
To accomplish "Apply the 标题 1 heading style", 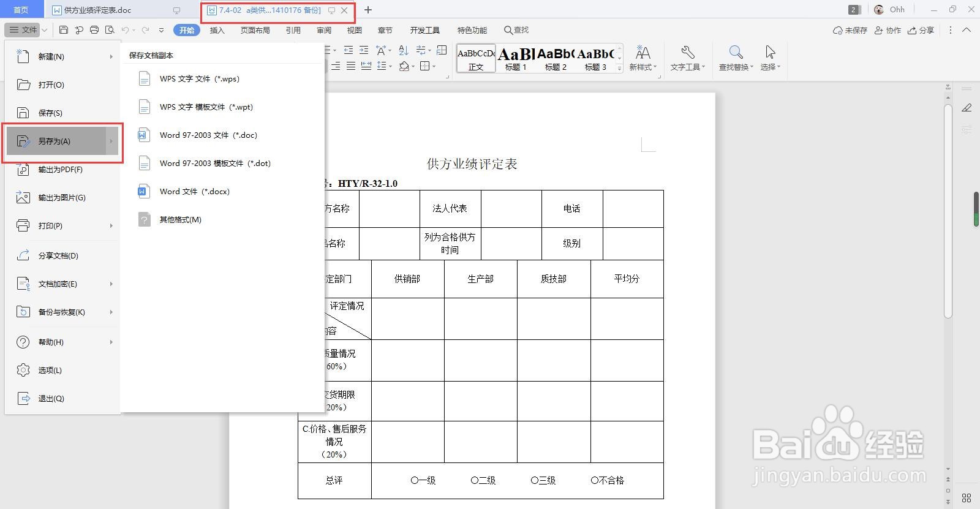I will (516, 59).
